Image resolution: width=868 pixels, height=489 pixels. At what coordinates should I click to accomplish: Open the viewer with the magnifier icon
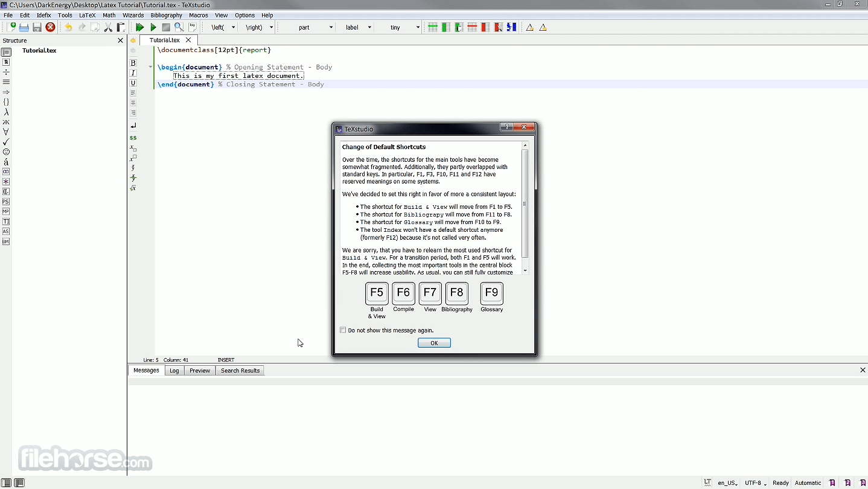pos(179,27)
